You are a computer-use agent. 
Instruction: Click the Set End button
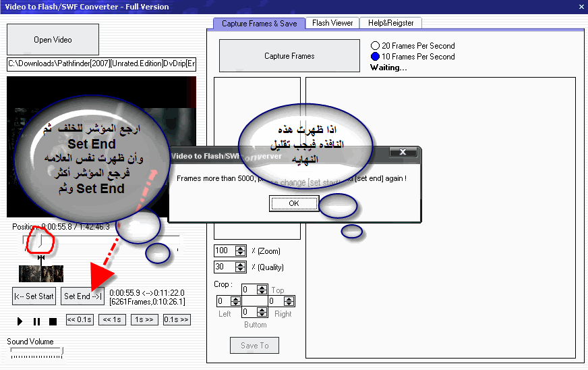tap(82, 296)
